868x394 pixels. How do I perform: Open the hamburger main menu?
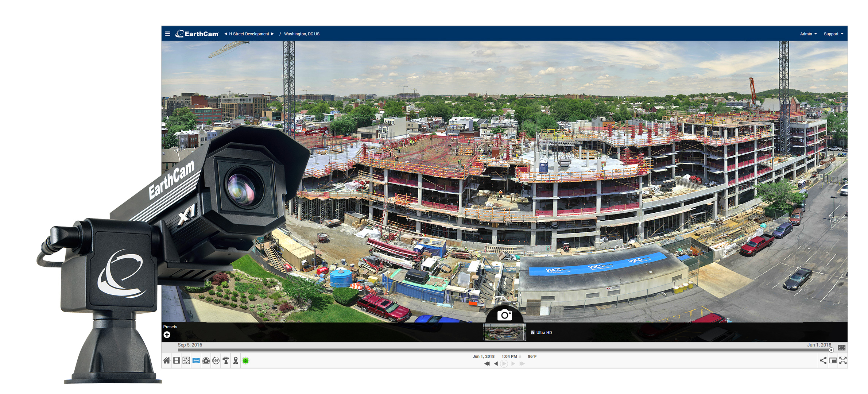pyautogui.click(x=167, y=34)
